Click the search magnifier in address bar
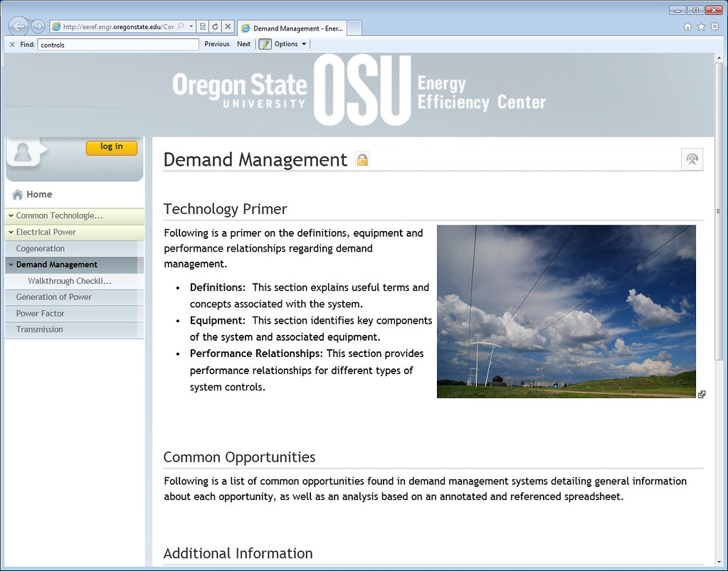The width and height of the screenshot is (728, 571). [181, 26]
